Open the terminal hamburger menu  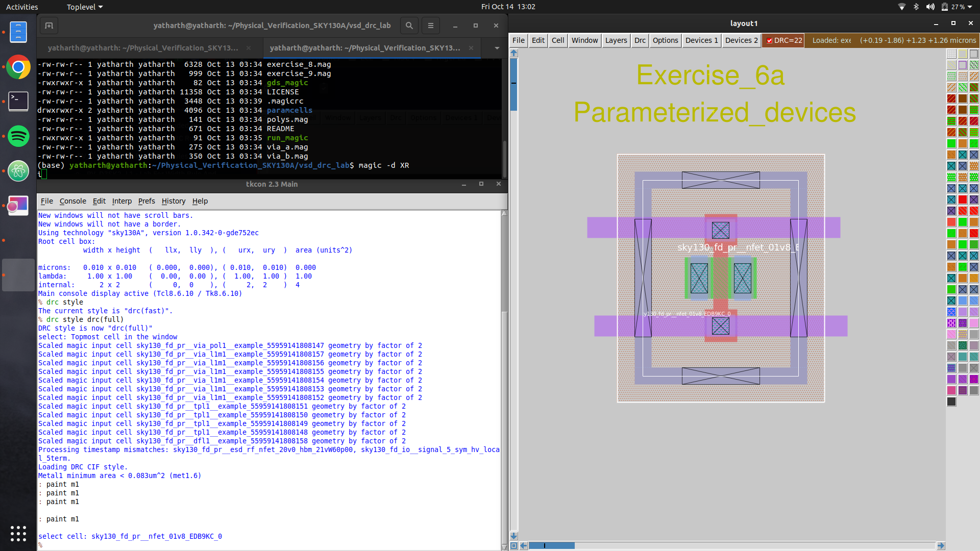[x=430, y=26]
